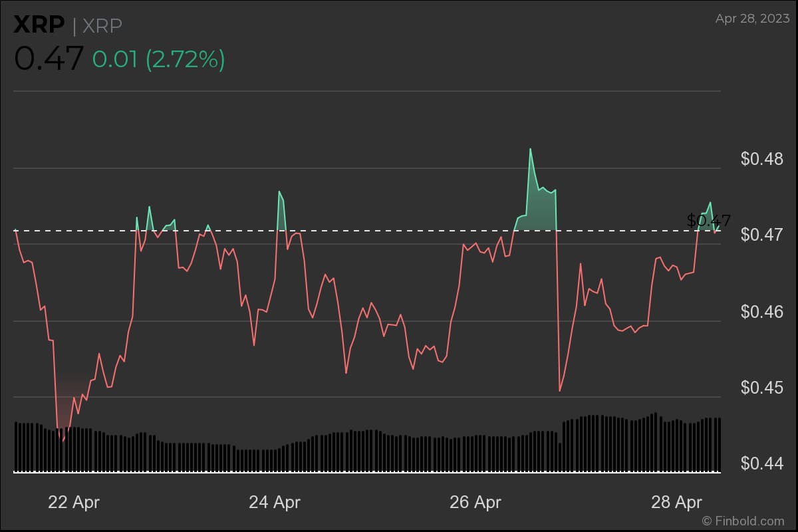Click the highest green peak of the chart

click(530, 150)
